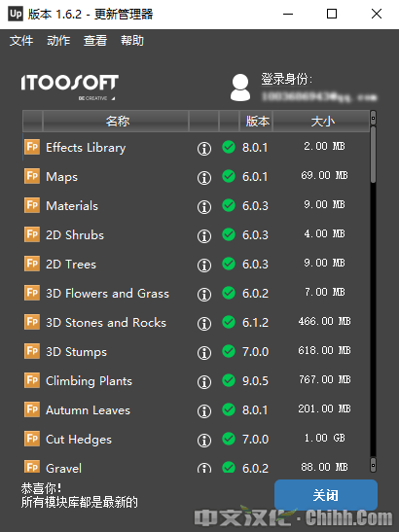Show info for 3D Flowers and Grass
Image resolution: width=399 pixels, height=532 pixels.
coord(204,294)
